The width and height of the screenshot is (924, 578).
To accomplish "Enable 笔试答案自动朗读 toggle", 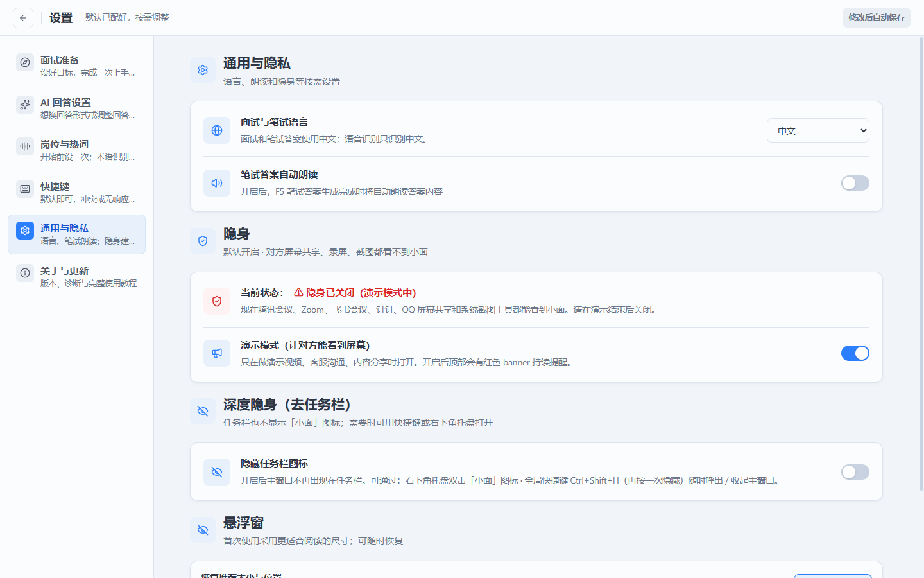I will (855, 183).
